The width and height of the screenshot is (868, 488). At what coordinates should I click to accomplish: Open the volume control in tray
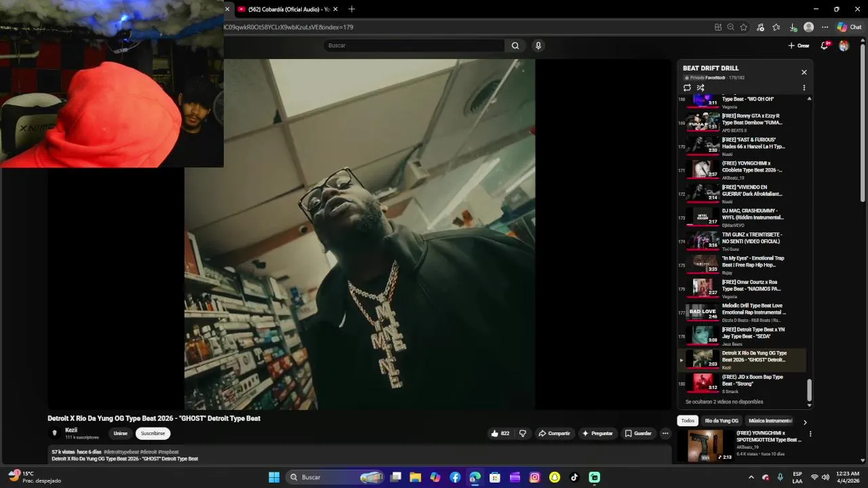827,477
